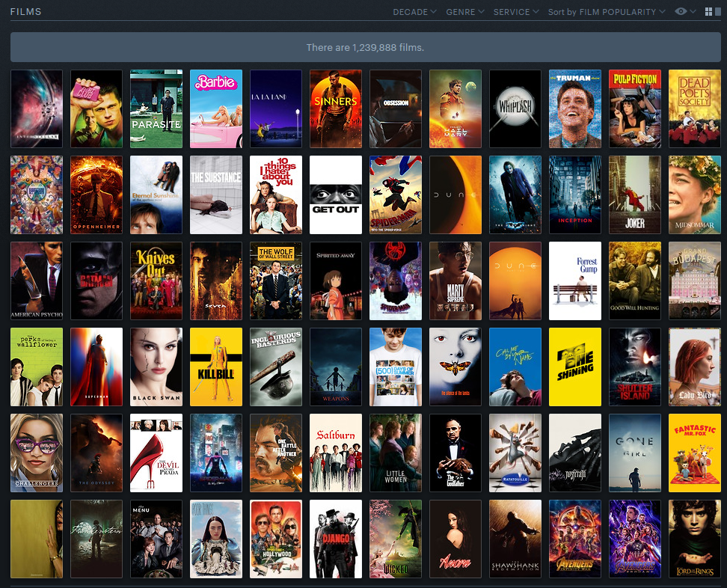The width and height of the screenshot is (727, 588).
Task: Switch to grid view icon
Action: click(709, 11)
